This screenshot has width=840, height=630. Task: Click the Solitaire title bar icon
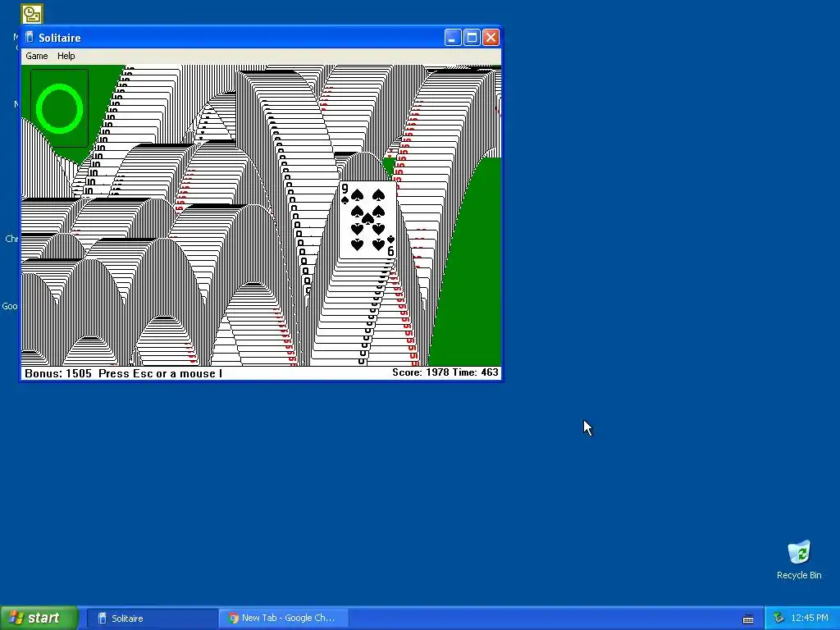[30, 38]
